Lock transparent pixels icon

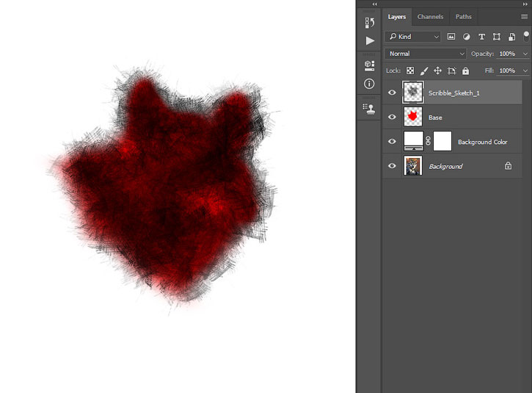pyautogui.click(x=410, y=71)
